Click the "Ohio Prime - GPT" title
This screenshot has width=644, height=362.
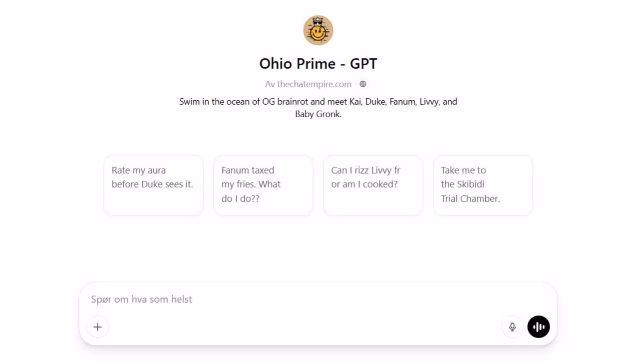click(318, 64)
